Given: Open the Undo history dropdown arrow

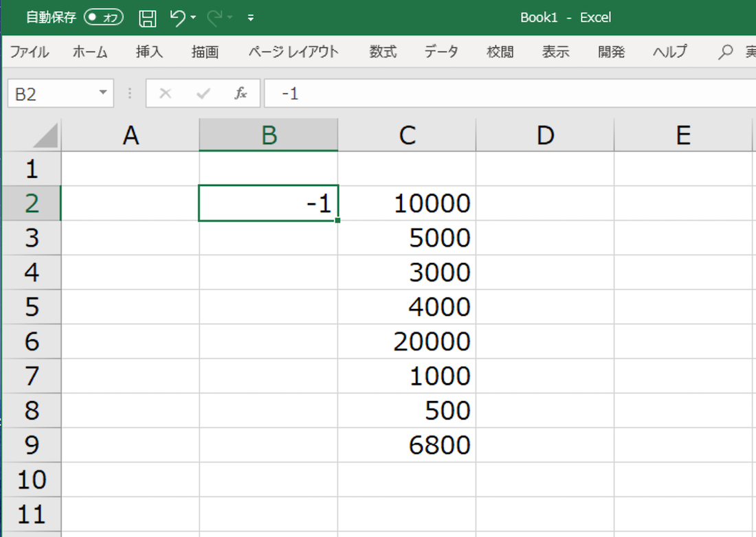Looking at the screenshot, I should (193, 19).
